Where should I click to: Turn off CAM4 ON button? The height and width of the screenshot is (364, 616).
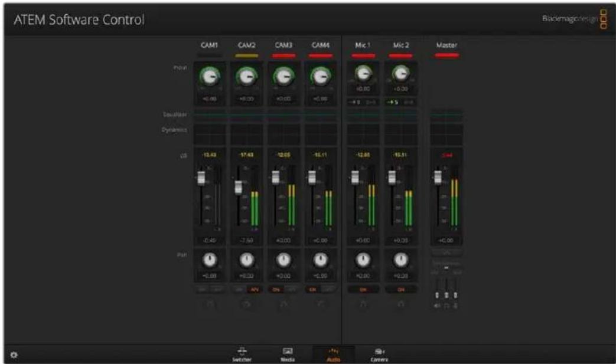312,290
